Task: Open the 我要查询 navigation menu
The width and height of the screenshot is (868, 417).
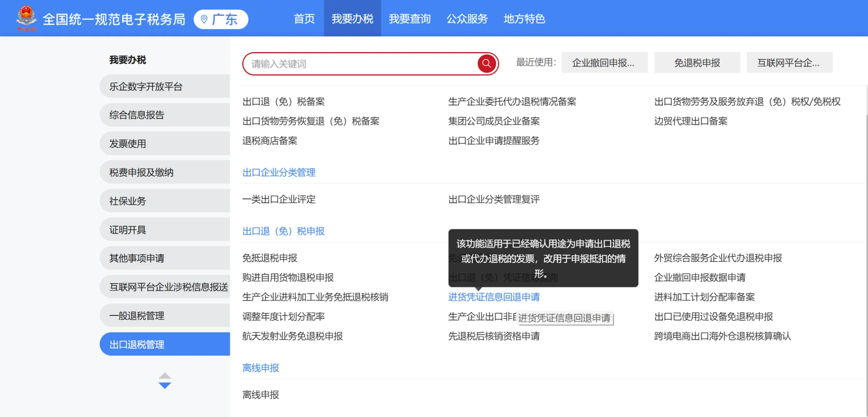Action: [x=410, y=19]
